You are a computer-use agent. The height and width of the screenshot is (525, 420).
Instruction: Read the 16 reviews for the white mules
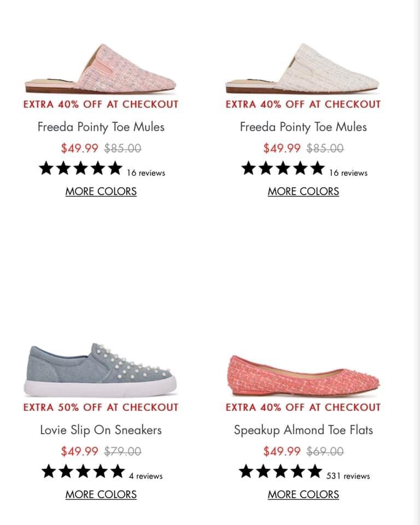click(x=348, y=173)
